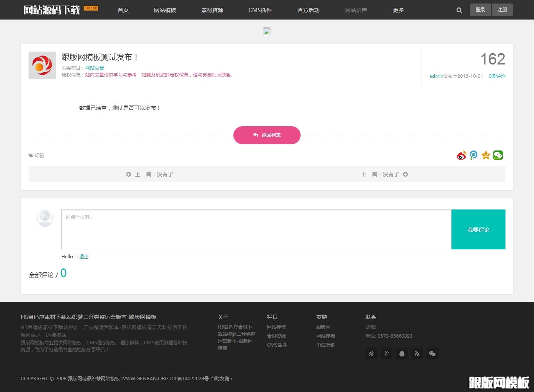Share article via the Tencent Weibo icon

(473, 156)
